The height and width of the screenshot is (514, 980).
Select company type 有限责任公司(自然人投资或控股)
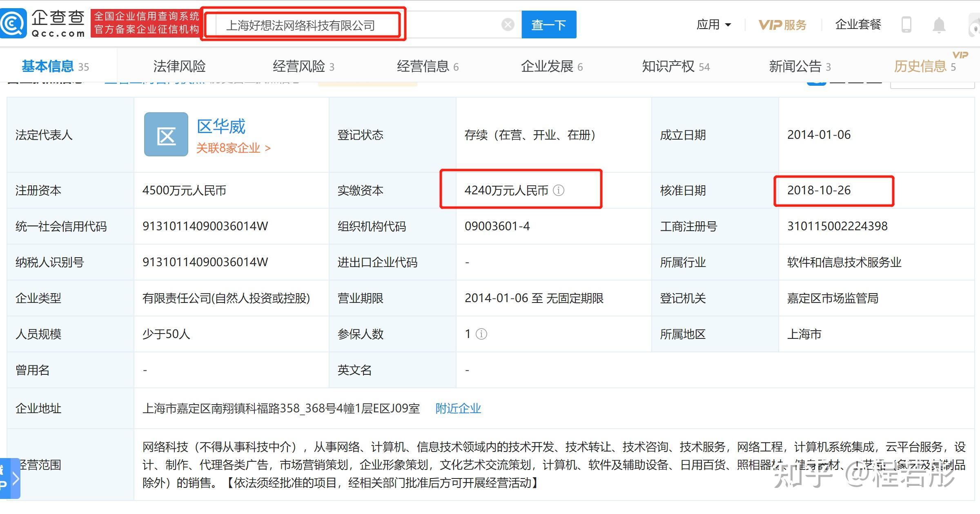[x=226, y=298]
